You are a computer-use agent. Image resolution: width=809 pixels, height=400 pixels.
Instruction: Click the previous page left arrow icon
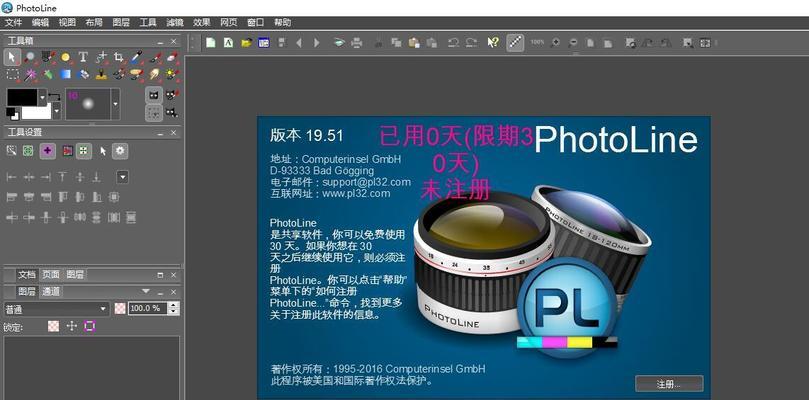[299, 43]
